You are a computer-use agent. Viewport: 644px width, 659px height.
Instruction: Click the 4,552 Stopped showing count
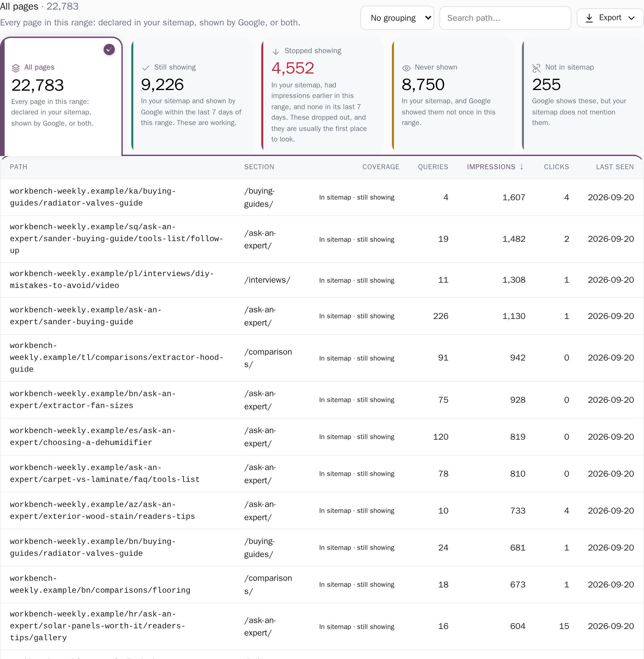pos(293,68)
